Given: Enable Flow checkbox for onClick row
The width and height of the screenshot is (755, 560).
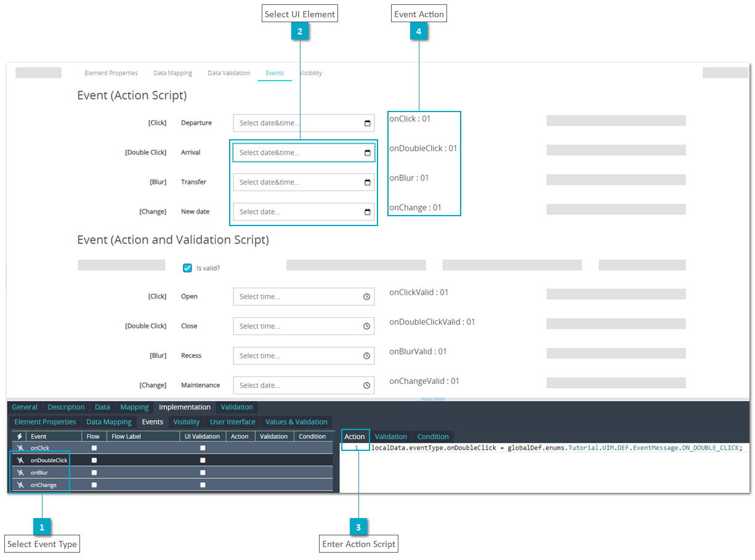Looking at the screenshot, I should (x=94, y=448).
